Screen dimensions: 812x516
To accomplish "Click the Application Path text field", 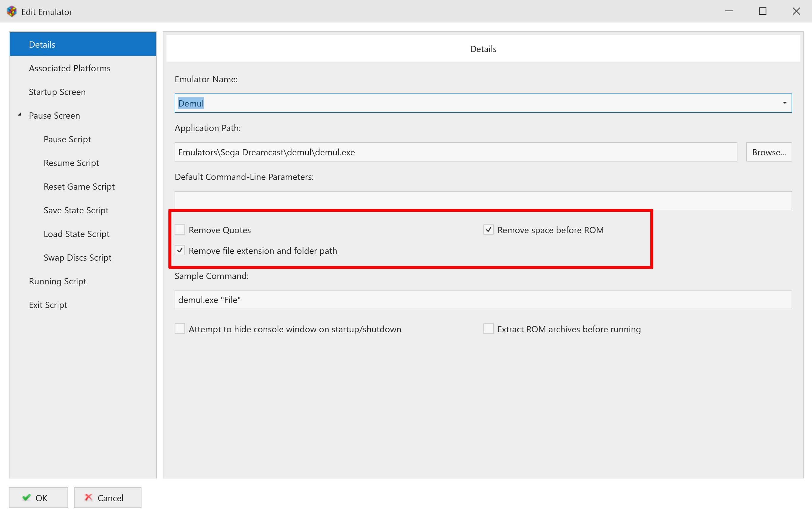I will pyautogui.click(x=456, y=152).
